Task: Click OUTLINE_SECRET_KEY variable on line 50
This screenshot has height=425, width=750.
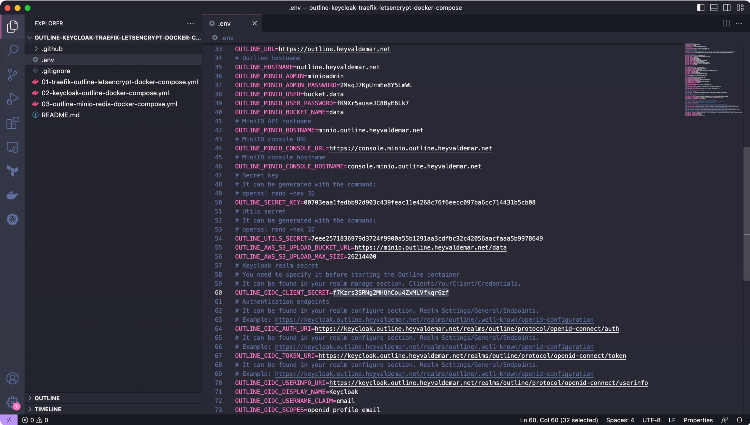Action: pos(267,202)
